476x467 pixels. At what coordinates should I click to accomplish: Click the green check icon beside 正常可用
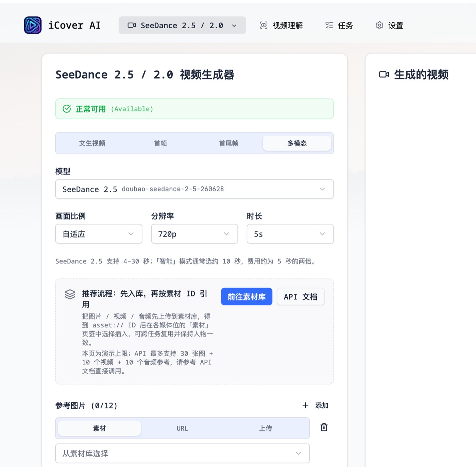(x=67, y=109)
